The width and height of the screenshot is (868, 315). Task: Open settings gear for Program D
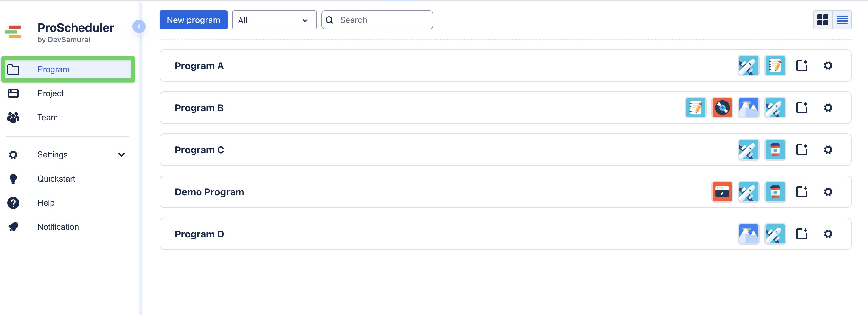coord(828,234)
